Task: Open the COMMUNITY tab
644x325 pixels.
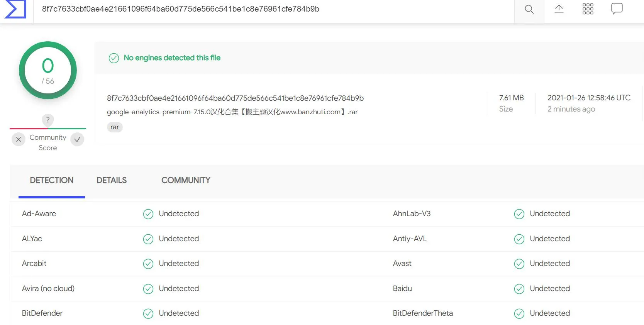Action: pyautogui.click(x=186, y=180)
